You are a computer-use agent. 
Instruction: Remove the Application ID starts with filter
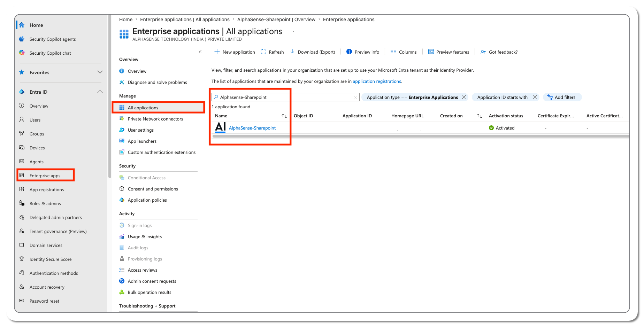(x=535, y=97)
